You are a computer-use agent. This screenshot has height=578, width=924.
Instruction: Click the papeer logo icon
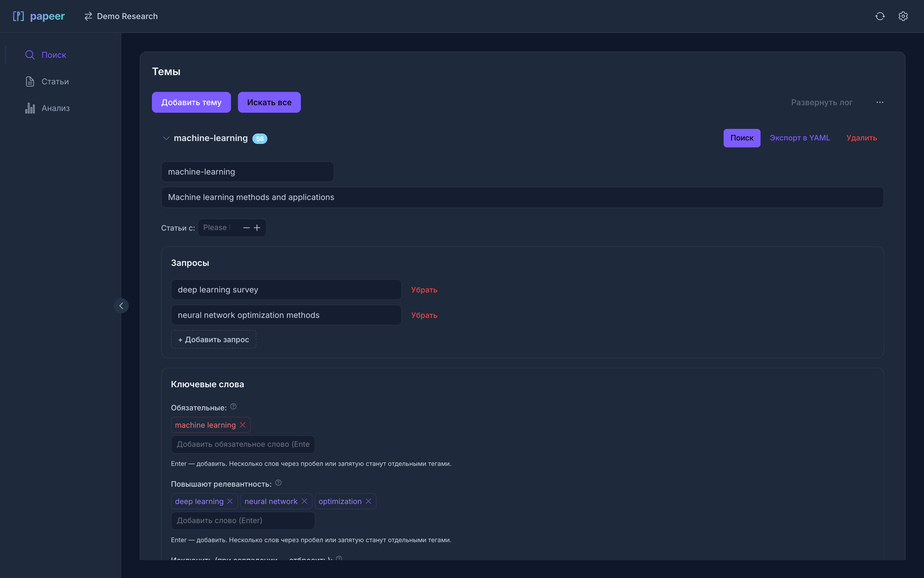[x=18, y=16]
